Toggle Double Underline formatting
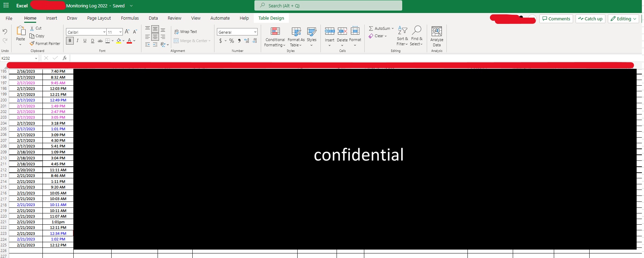The width and height of the screenshot is (644, 258). point(93,41)
